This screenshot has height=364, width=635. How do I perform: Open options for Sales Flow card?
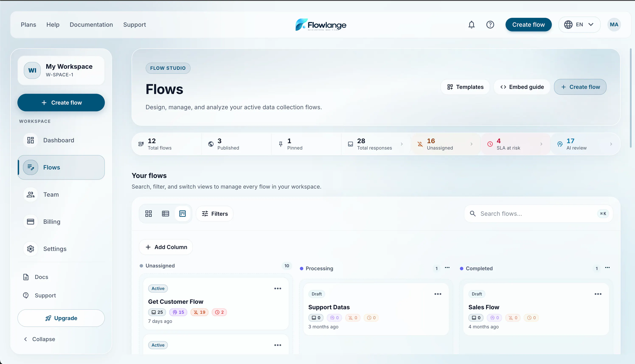598,294
